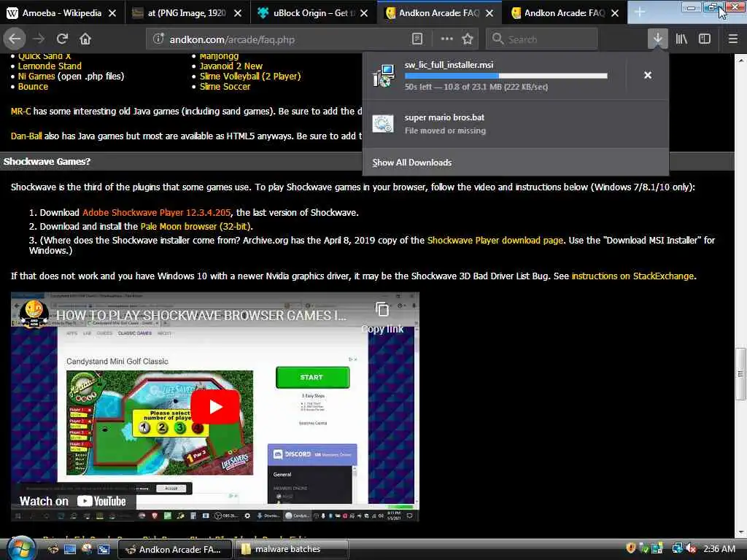The image size is (747, 560).
Task: Open Windows Start menu orb
Action: pos(20,548)
